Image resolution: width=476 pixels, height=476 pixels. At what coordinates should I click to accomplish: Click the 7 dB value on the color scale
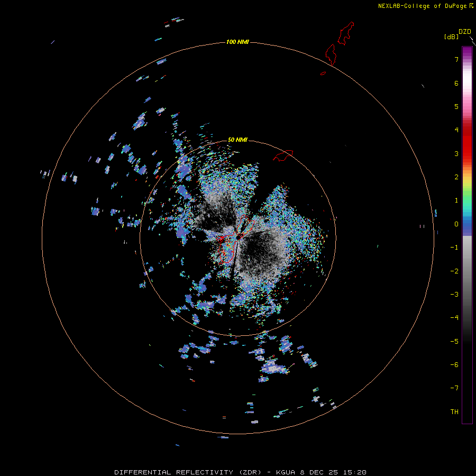click(x=456, y=59)
